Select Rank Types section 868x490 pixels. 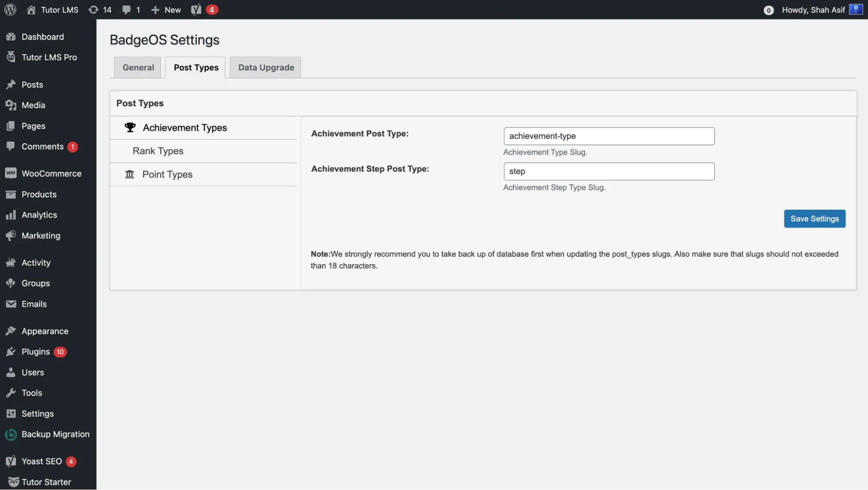click(x=204, y=151)
